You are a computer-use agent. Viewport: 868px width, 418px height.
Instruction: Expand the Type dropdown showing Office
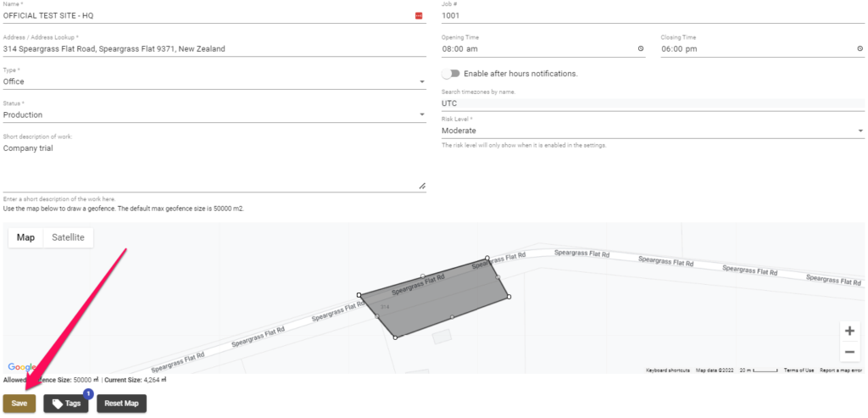click(x=422, y=82)
